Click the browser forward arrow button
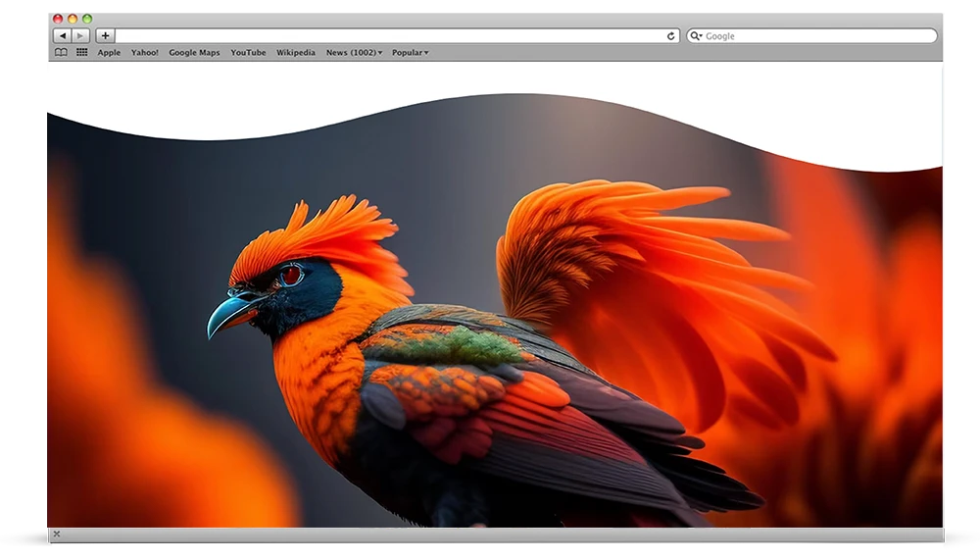This screenshot has width=980, height=560. pyautogui.click(x=80, y=35)
